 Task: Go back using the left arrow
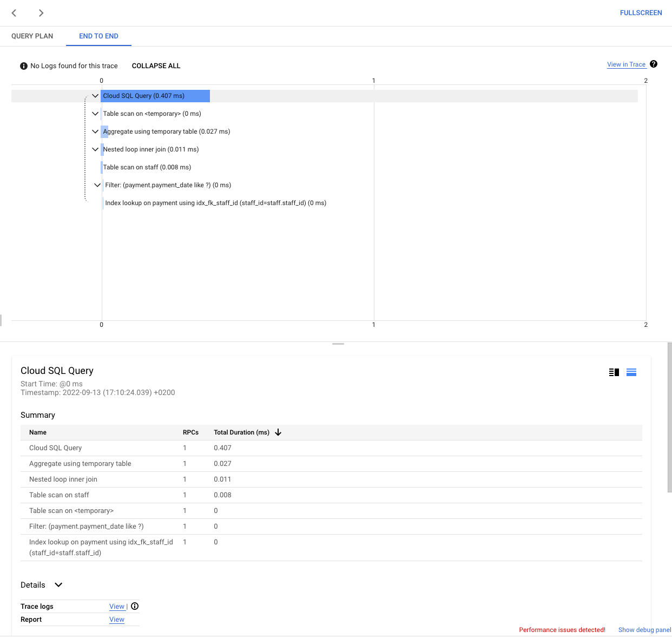click(x=14, y=13)
